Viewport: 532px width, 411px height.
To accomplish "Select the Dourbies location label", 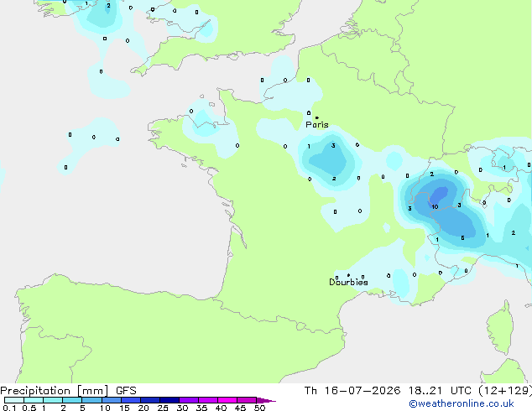I will [348, 282].
